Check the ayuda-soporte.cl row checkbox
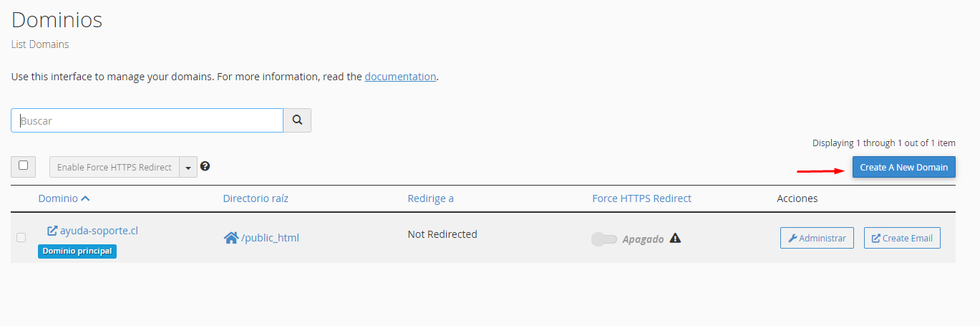This screenshot has width=980, height=326. [x=21, y=237]
